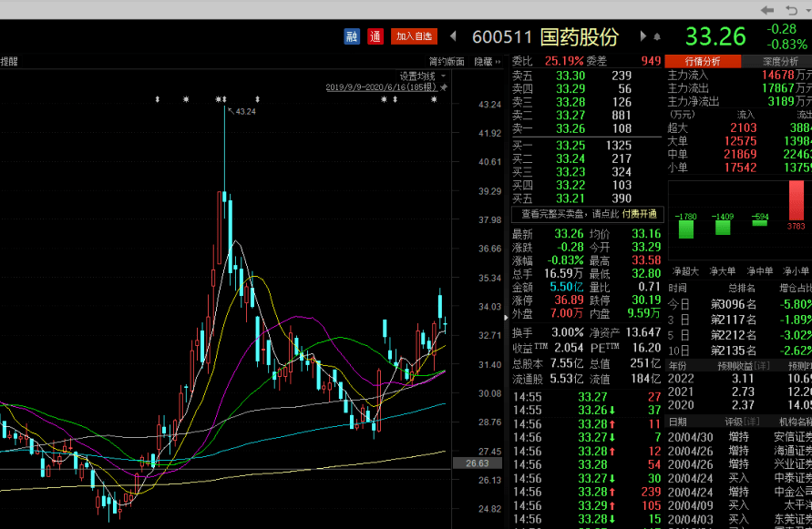This screenshot has width=812, height=529.
Task: Click the 2022 forecast row with 3.11
Action: (x=739, y=379)
